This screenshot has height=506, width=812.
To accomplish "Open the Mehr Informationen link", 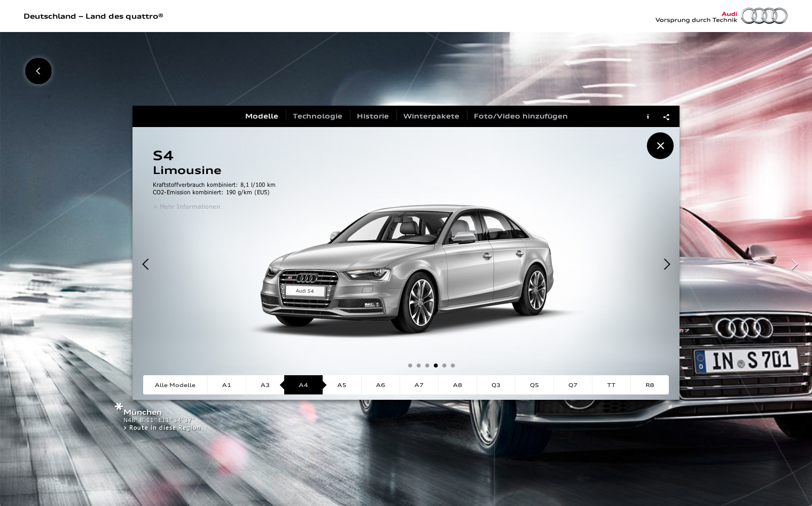I will [186, 207].
